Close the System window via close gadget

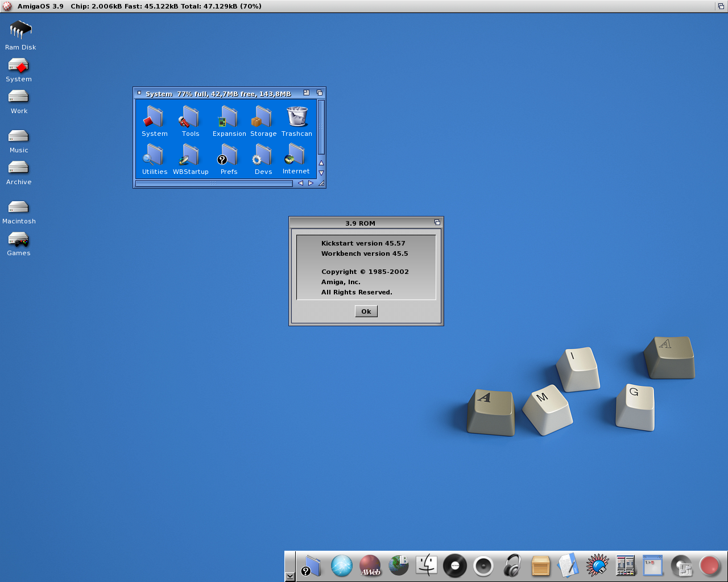139,93
